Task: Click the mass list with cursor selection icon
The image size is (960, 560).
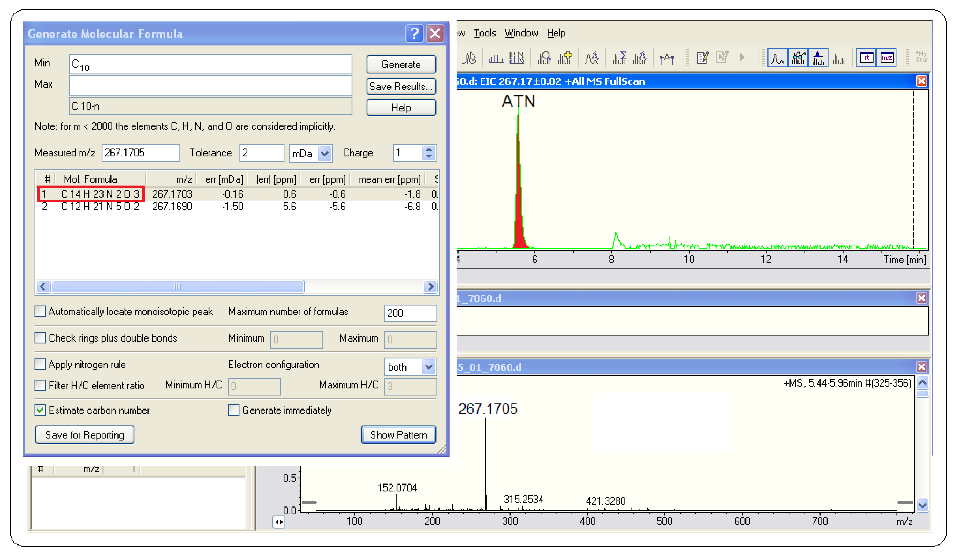Action: pos(516,58)
